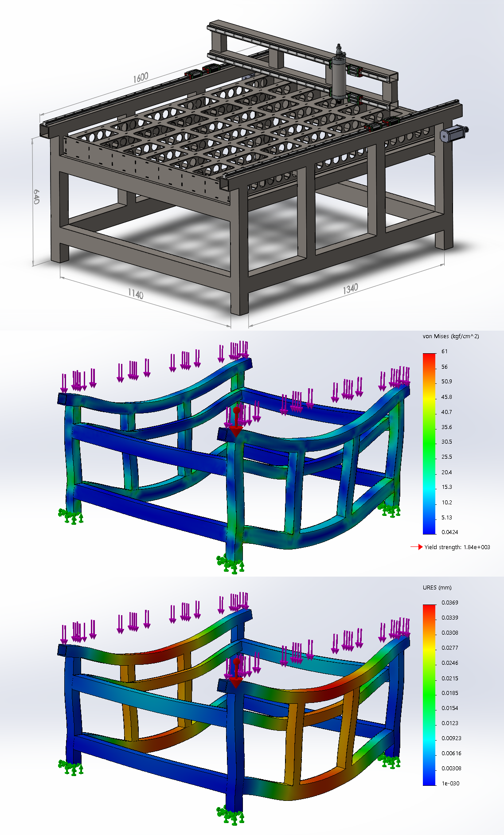Viewport: 504px width, 835px height.
Task: Click the von Mises (kgf/cm^2) legend title
Action: click(x=451, y=336)
